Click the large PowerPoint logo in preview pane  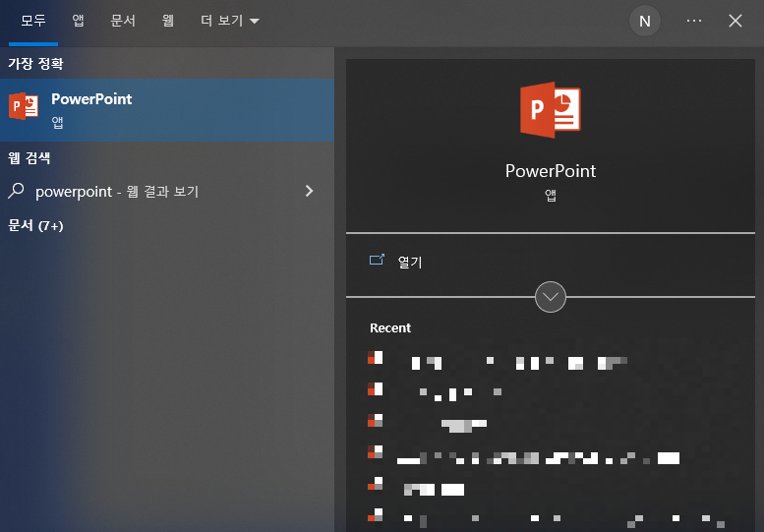tap(550, 109)
